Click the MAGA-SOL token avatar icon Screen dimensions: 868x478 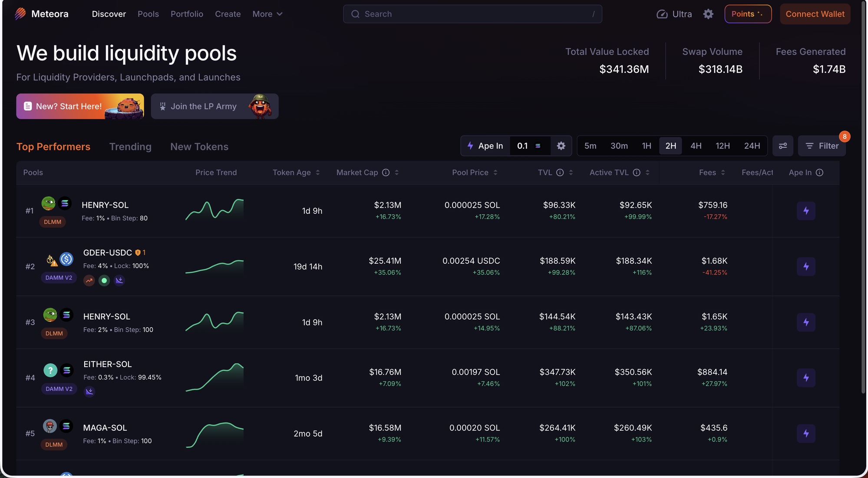[50, 426]
